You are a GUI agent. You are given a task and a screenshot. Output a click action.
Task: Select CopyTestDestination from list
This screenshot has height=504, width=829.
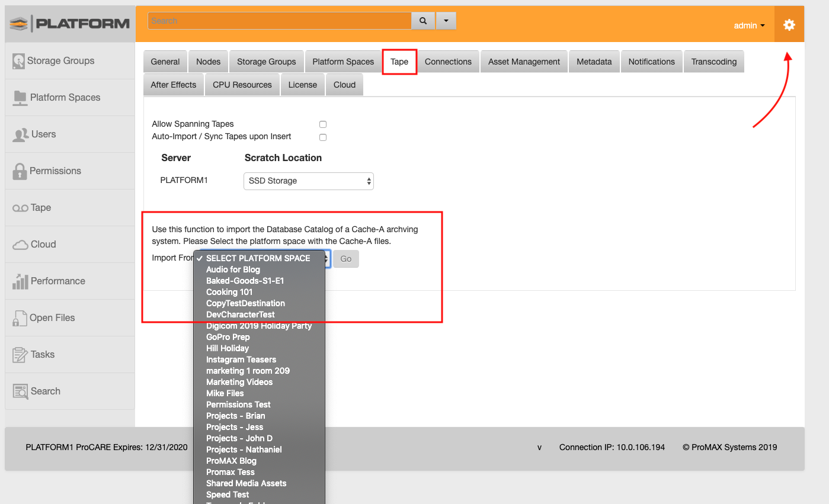260,303
